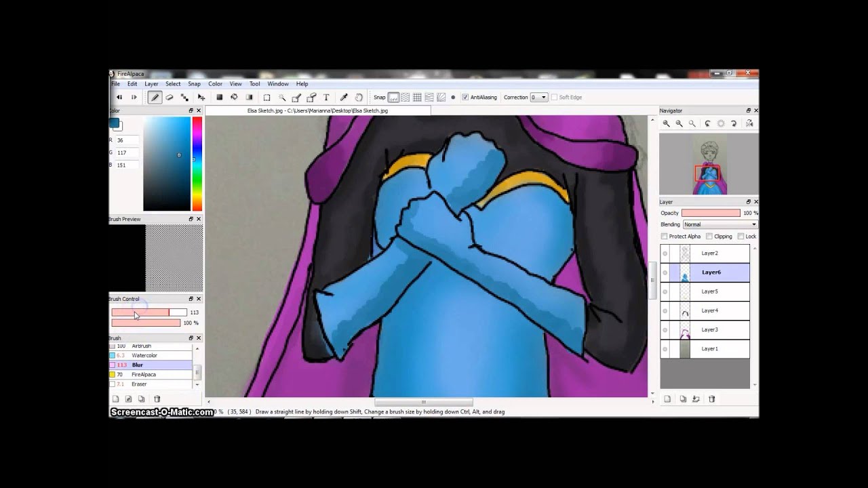
Task: Click the Undo arrow in the toolbar
Action: tap(119, 97)
